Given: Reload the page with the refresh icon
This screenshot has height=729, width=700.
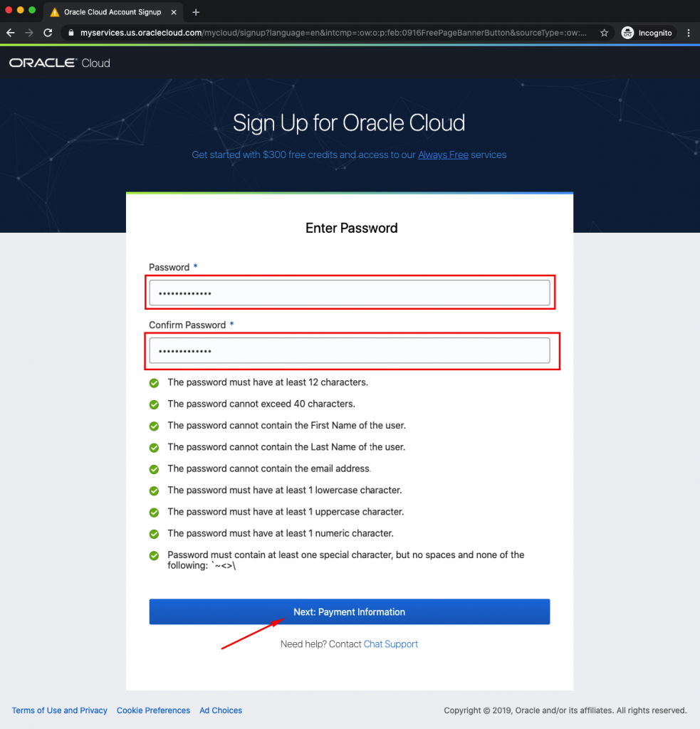Looking at the screenshot, I should (48, 33).
